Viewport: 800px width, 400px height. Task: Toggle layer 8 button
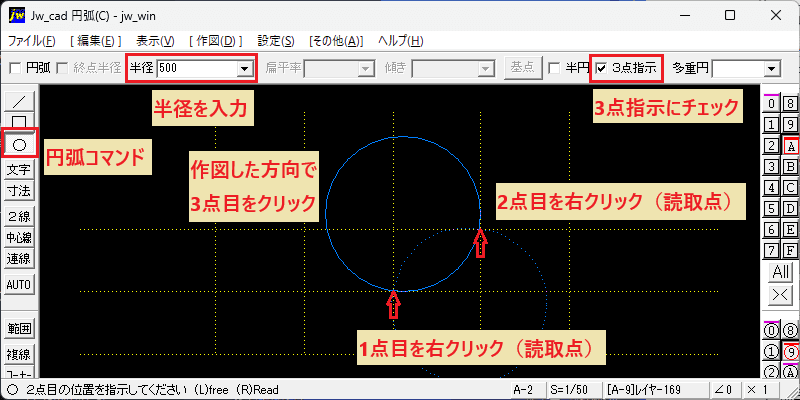pos(790,104)
